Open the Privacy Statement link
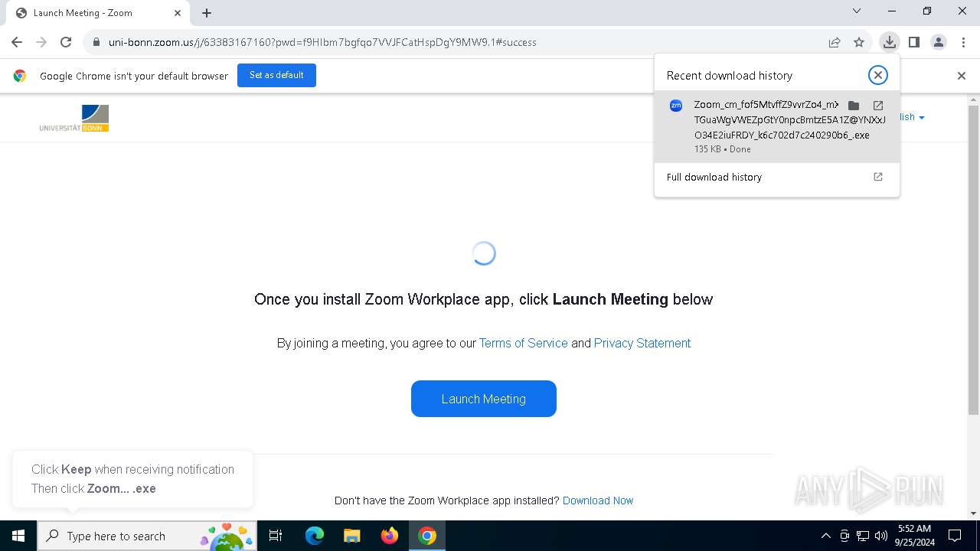Viewport: 980px width, 551px height. coord(642,343)
